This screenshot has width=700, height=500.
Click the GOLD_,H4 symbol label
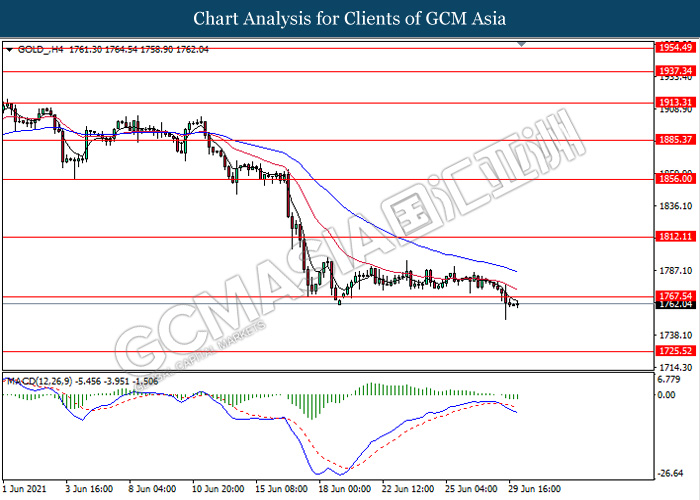(35, 48)
